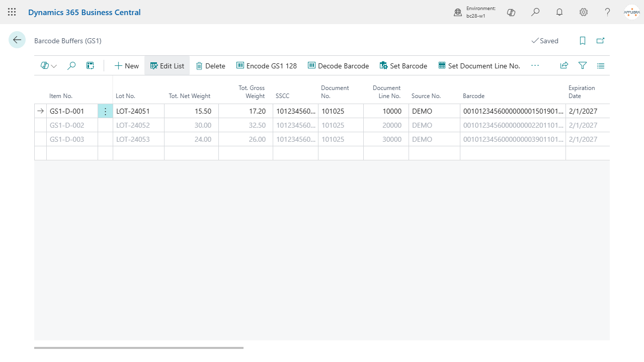Select the GS1-D-003 item cell

click(72, 139)
